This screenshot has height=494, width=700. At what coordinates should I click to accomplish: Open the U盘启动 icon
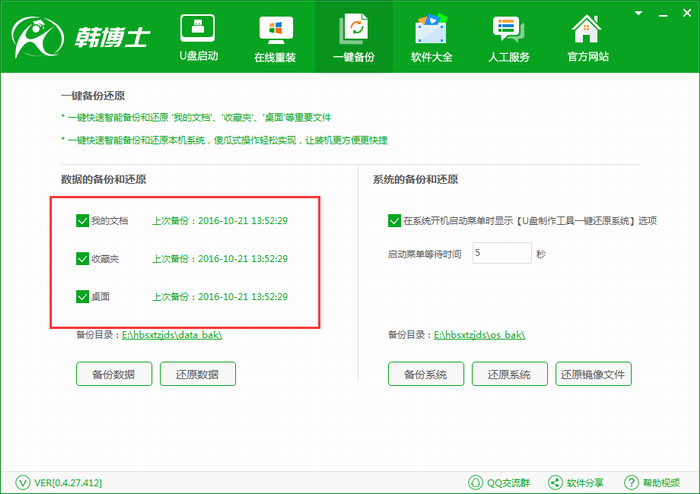tap(197, 28)
